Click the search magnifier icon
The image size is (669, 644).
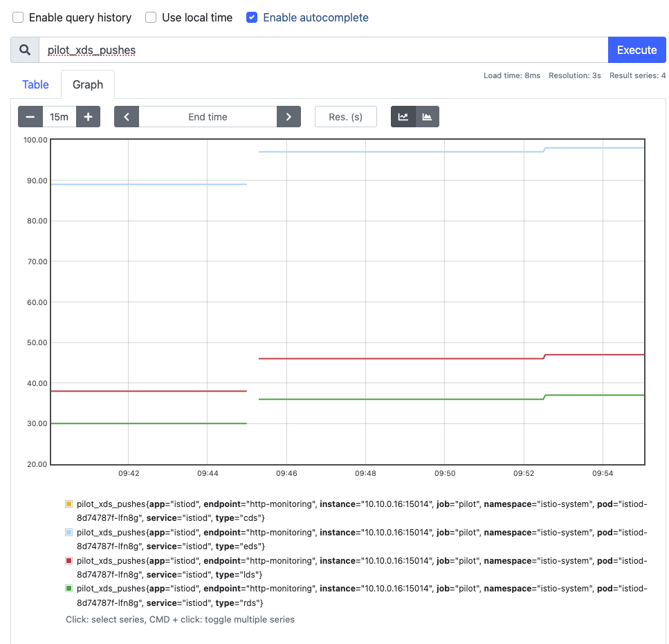(x=25, y=50)
